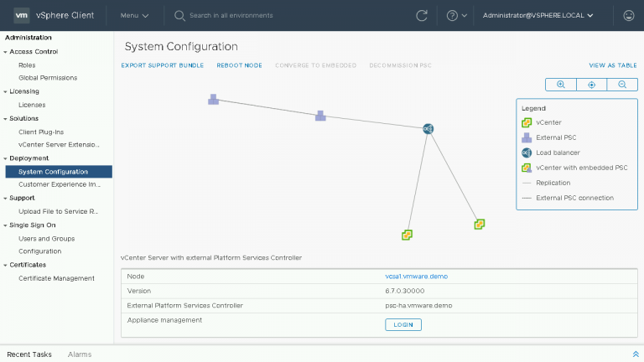Switch to the Alarms tab
This screenshot has width=644, height=362.
click(80, 354)
